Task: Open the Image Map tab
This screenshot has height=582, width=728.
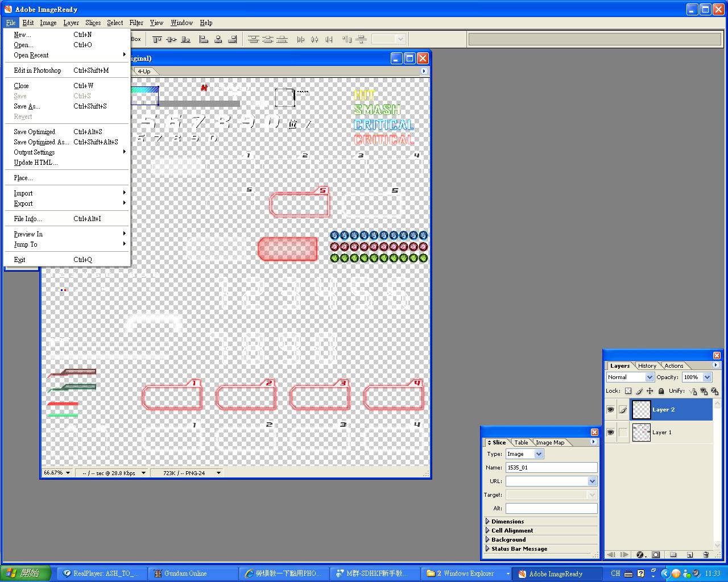Action: coord(550,443)
